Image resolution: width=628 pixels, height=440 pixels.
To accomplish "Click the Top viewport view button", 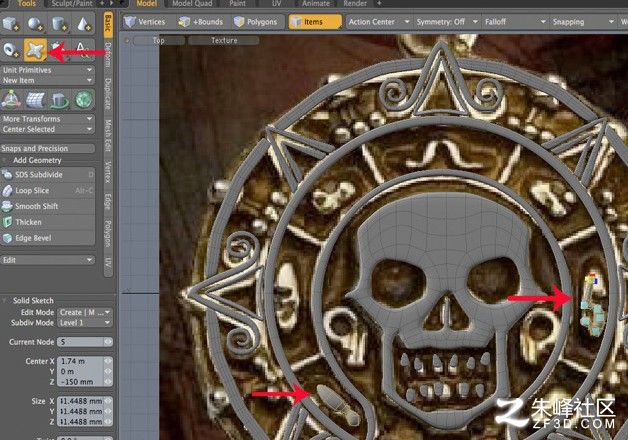I will click(x=159, y=40).
